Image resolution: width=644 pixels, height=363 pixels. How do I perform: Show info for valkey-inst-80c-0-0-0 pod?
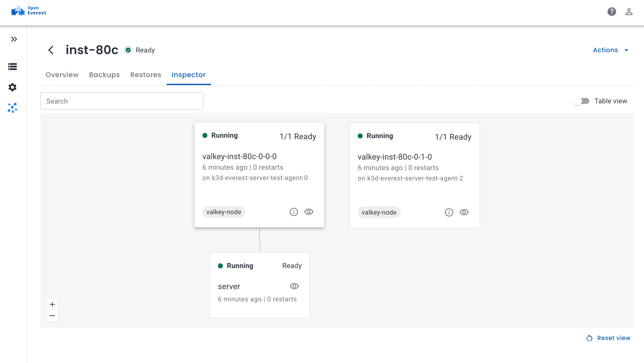[x=293, y=212]
